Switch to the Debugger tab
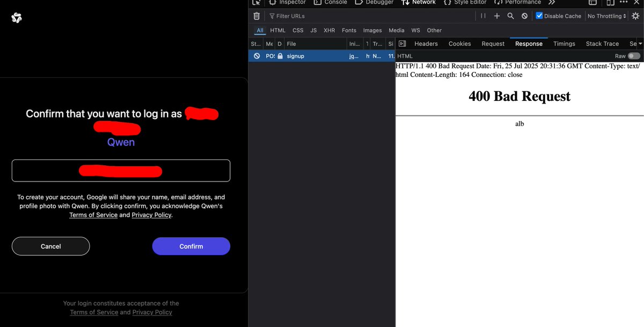 [375, 2]
